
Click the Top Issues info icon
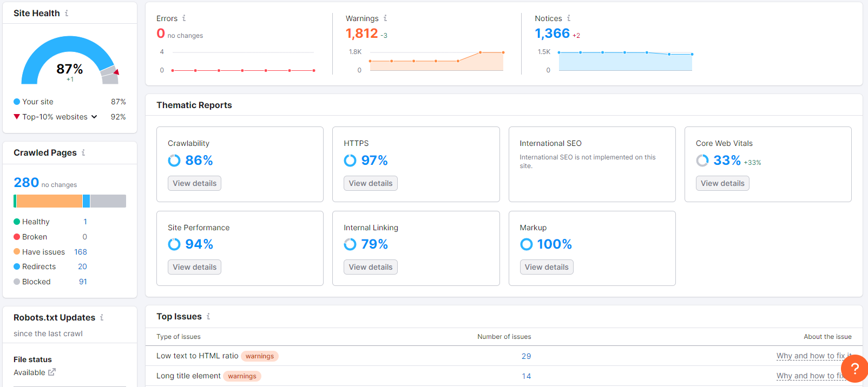pos(208,317)
